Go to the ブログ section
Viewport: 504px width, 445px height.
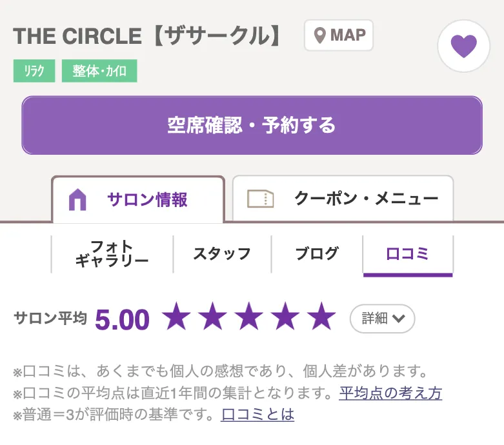[x=317, y=254]
